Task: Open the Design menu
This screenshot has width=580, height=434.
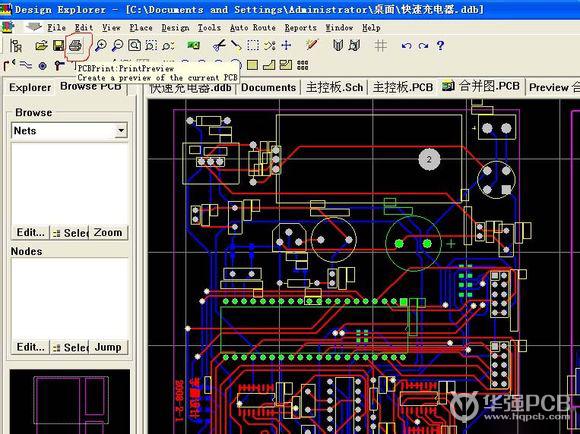Action: pyautogui.click(x=175, y=28)
